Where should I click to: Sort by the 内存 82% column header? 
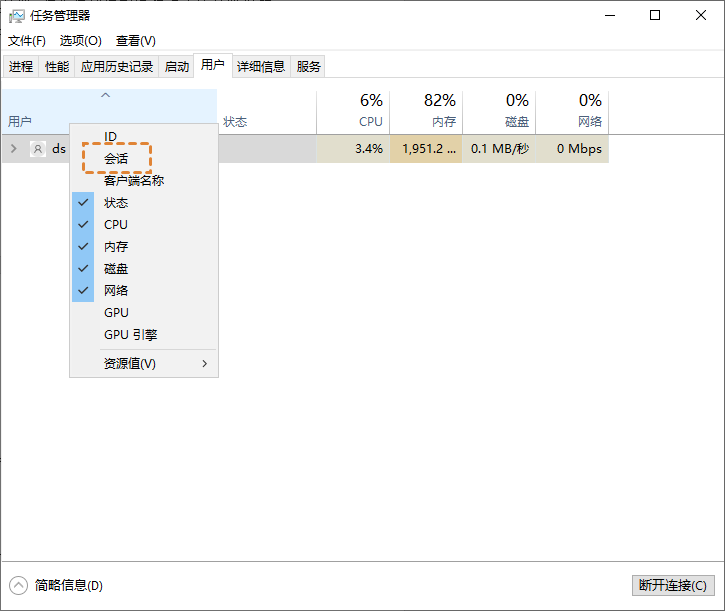point(426,111)
